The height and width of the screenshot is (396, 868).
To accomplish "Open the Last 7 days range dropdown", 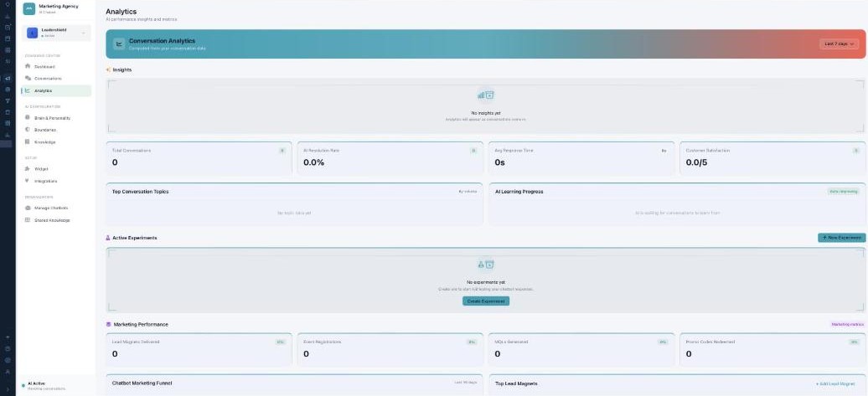I will pos(840,44).
